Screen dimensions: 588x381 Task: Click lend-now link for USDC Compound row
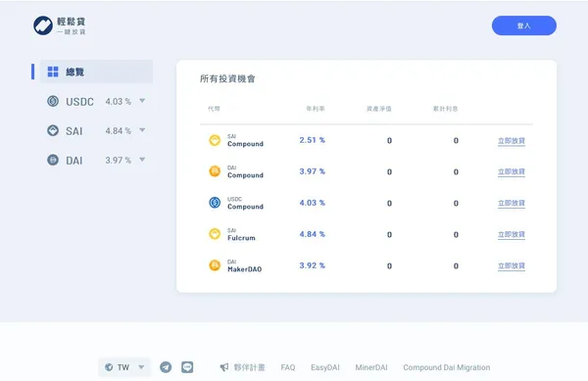click(512, 203)
